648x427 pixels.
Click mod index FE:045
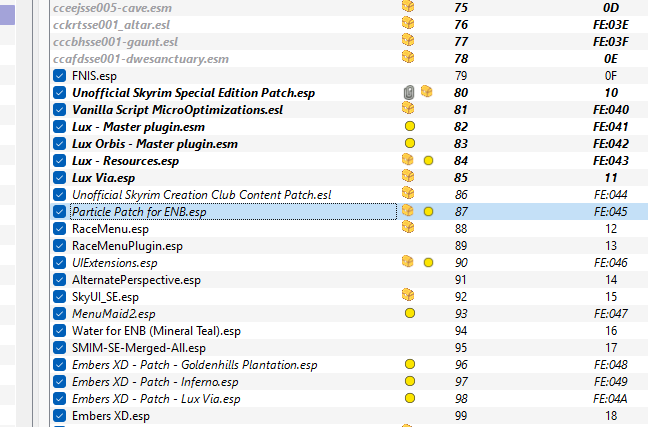pos(611,212)
